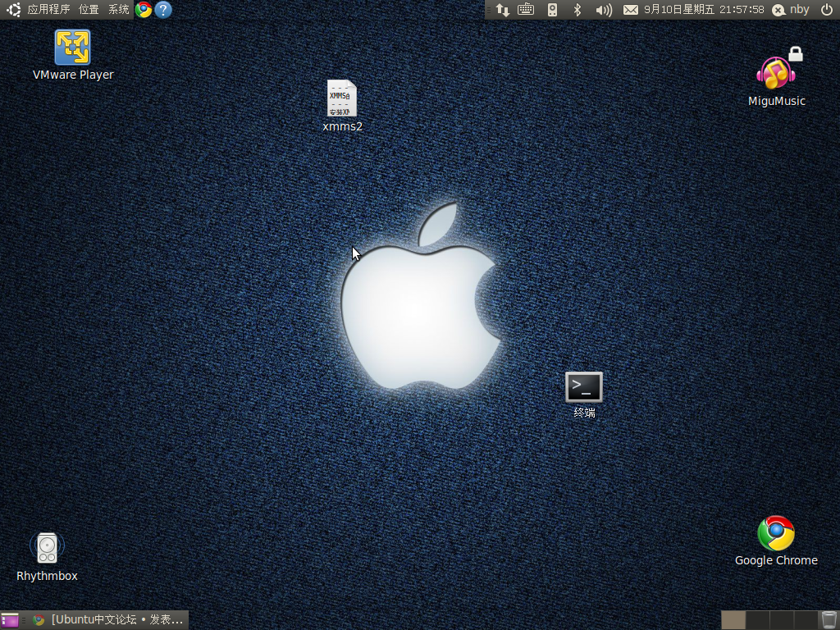Click the removable device tray icon
This screenshot has width=840, height=630.
pyautogui.click(x=552, y=10)
